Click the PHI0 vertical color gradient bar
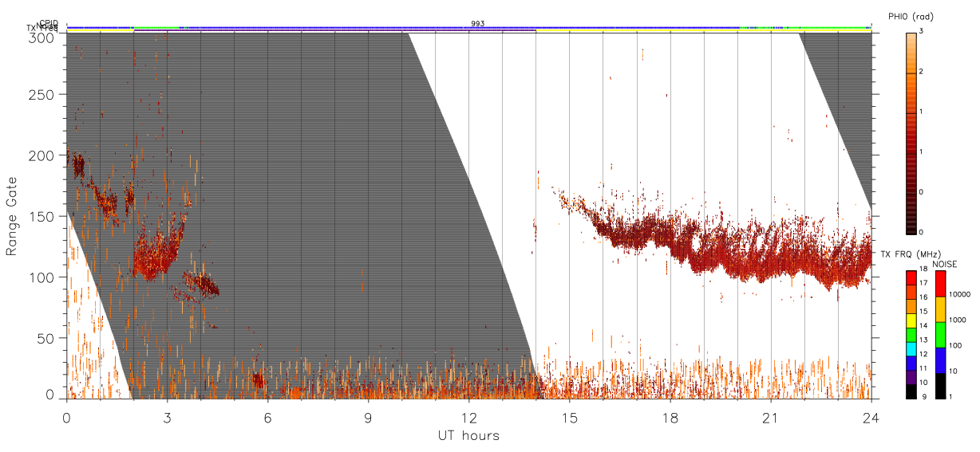This screenshot has height=452, width=980. [x=911, y=133]
